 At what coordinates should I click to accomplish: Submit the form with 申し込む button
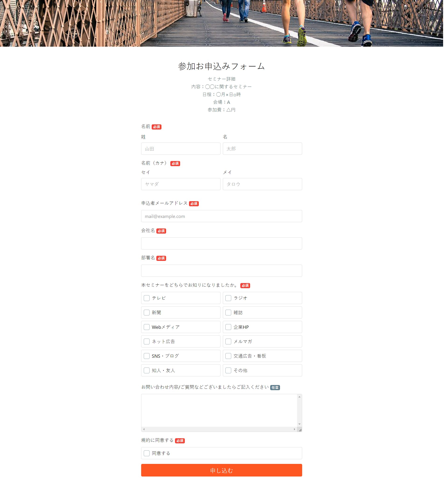point(221,470)
